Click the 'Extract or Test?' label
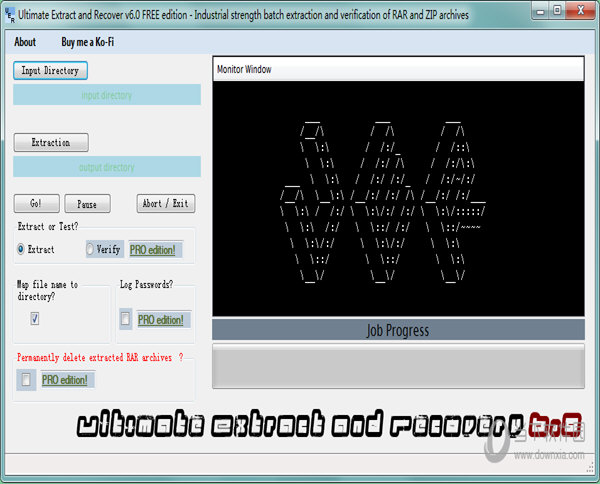Viewport: 600px width, 484px height. point(48,226)
